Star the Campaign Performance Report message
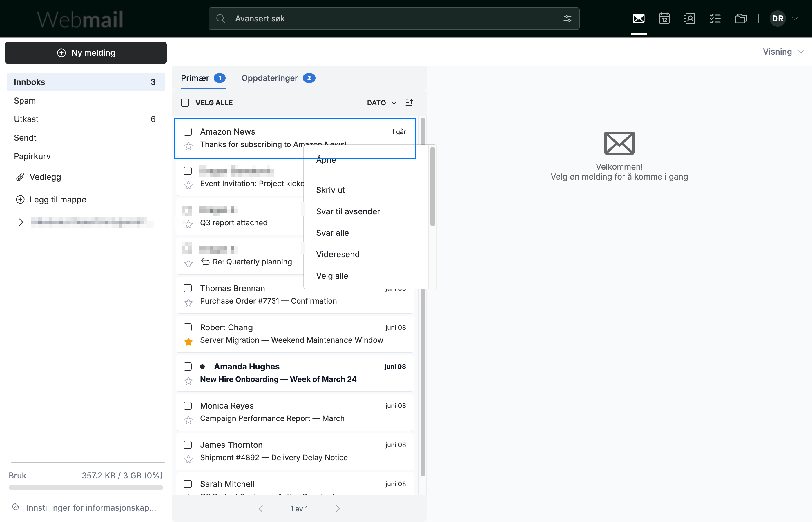812x522 pixels. pos(188,420)
